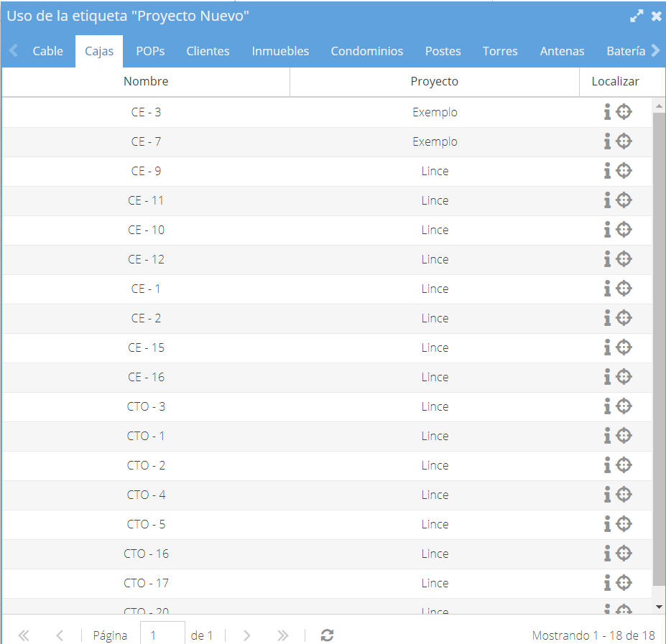Select the CE - 15 name cell
This screenshot has height=644, width=666.
tap(146, 347)
